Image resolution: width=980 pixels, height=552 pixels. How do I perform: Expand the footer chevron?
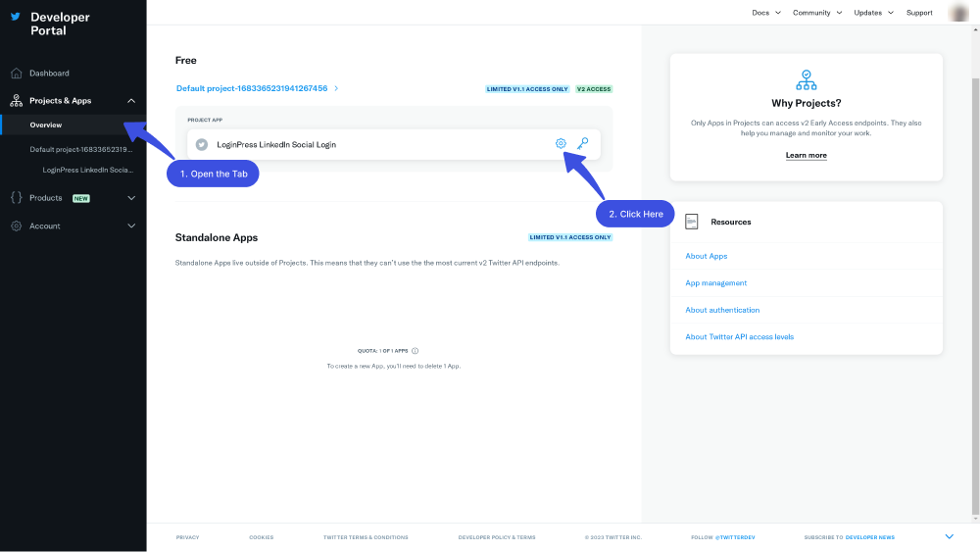pyautogui.click(x=950, y=536)
